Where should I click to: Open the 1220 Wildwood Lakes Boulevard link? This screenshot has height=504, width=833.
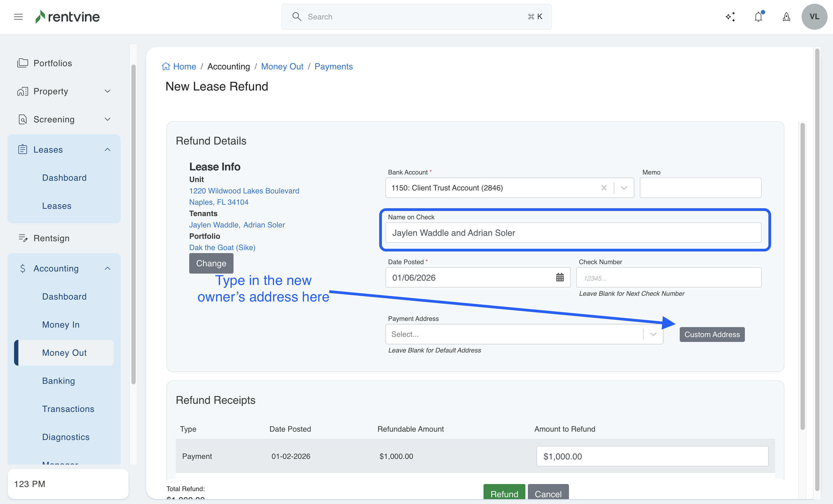[244, 191]
